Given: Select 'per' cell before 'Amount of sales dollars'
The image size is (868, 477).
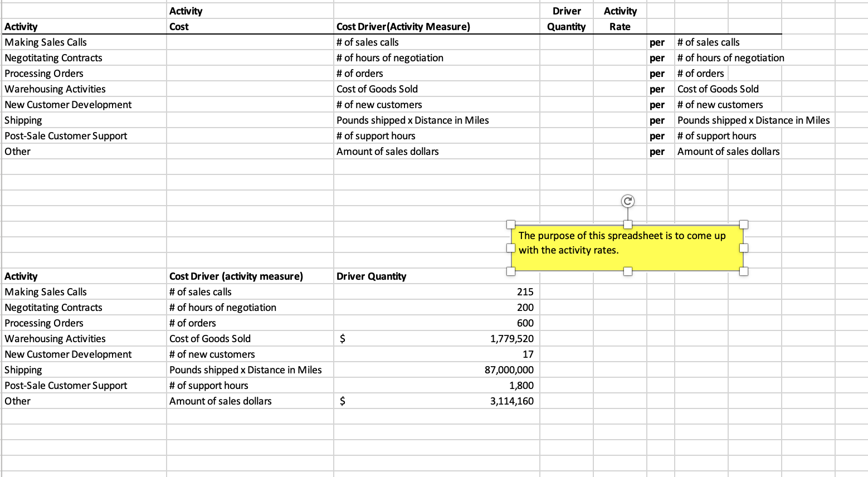Looking at the screenshot, I should pos(661,151).
